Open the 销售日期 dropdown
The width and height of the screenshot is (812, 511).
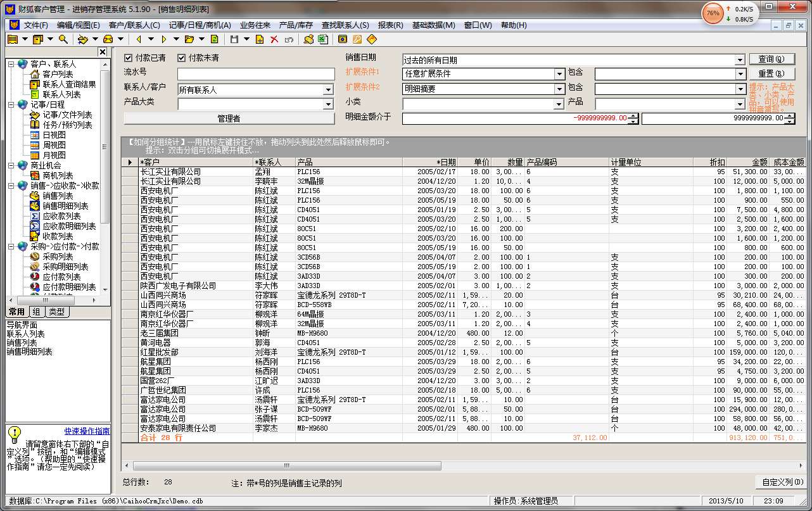click(740, 60)
